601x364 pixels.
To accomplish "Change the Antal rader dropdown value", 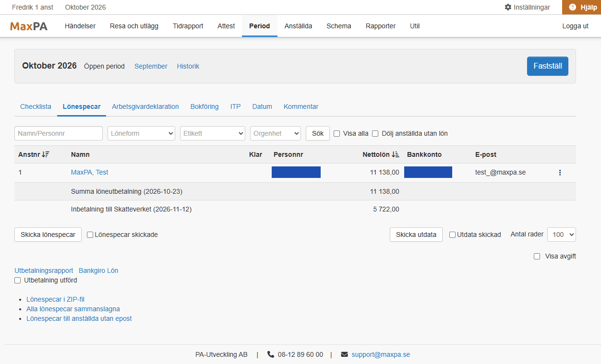I will [562, 235].
